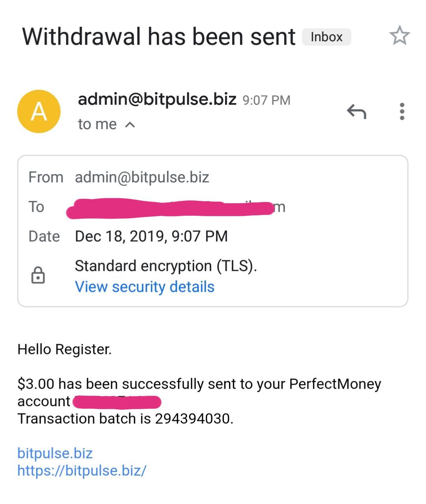Reply to the email using the arrow icon
The height and width of the screenshot is (504, 426).
pyautogui.click(x=357, y=112)
